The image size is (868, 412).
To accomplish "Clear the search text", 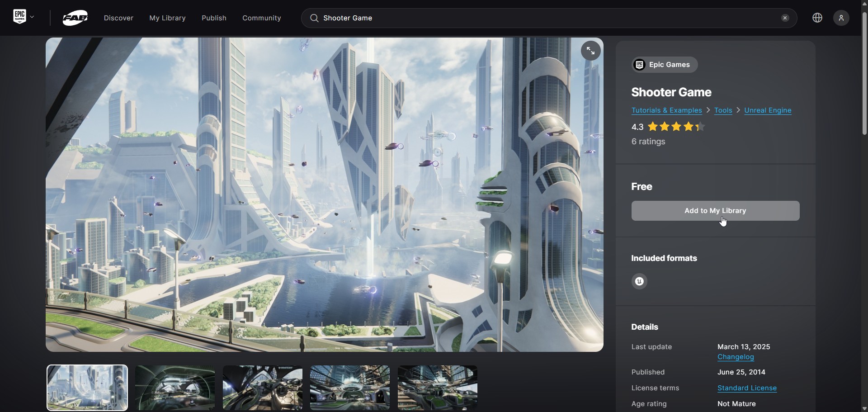I will click(785, 18).
